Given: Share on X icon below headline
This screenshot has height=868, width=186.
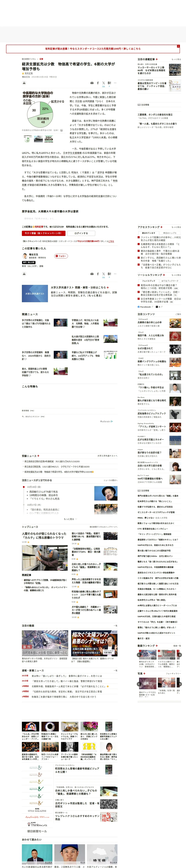Looking at the screenshot, I should pos(104,83).
